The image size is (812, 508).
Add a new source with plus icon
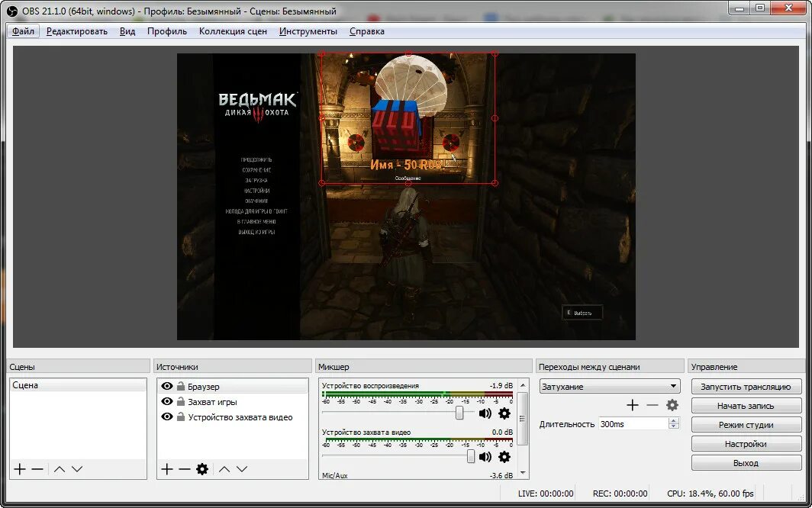click(166, 469)
